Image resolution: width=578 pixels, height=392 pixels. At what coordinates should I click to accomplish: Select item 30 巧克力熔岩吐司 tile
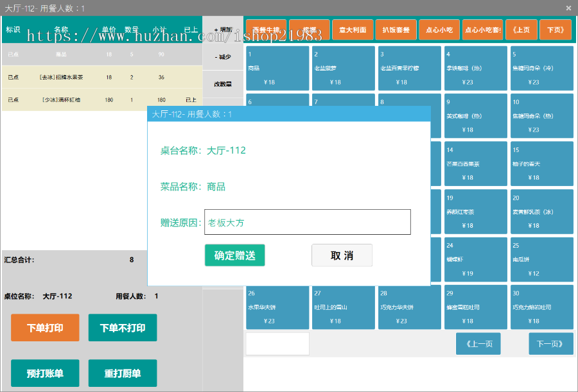coord(541,307)
